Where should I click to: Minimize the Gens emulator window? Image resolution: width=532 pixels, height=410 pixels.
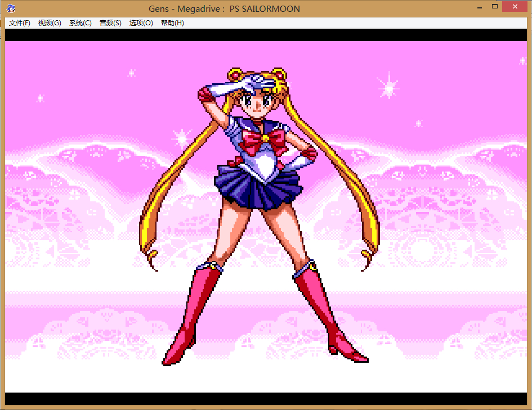[x=480, y=7]
